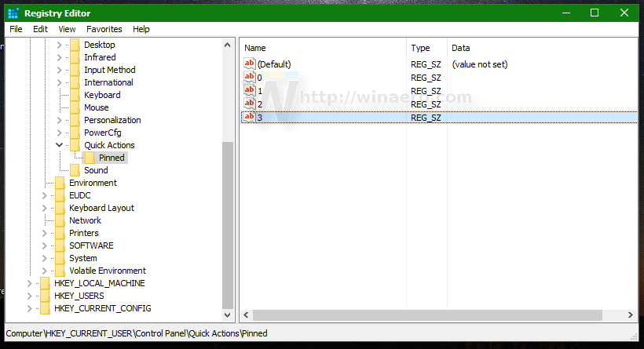
Task: Click the Pinned folder icon
Action: click(90, 158)
